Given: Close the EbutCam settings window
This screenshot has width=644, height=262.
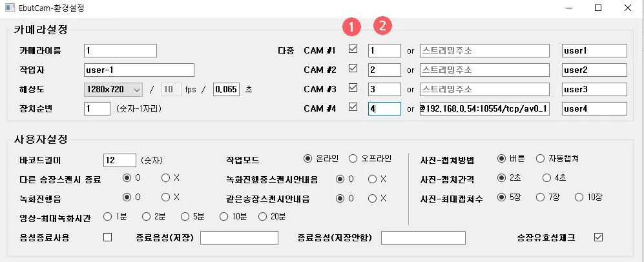Looking at the screenshot, I should [628, 8].
